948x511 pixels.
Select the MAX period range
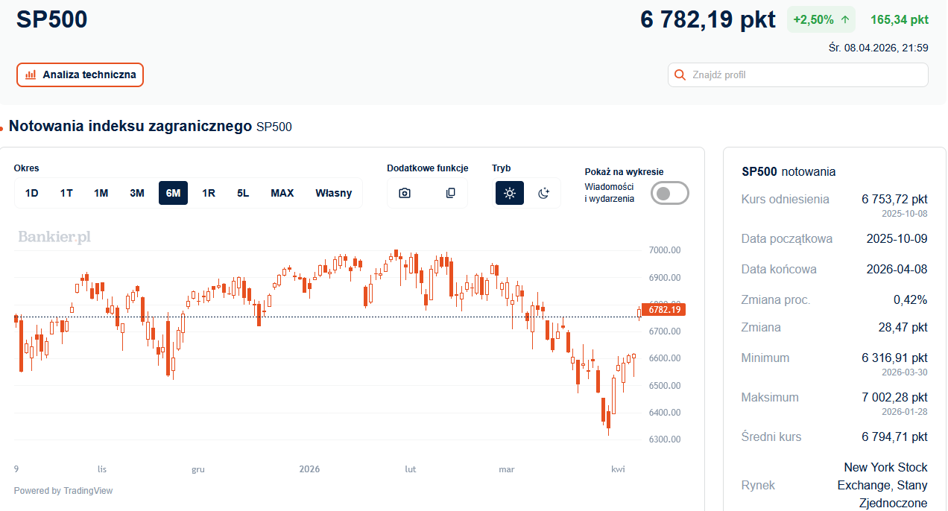click(x=282, y=193)
